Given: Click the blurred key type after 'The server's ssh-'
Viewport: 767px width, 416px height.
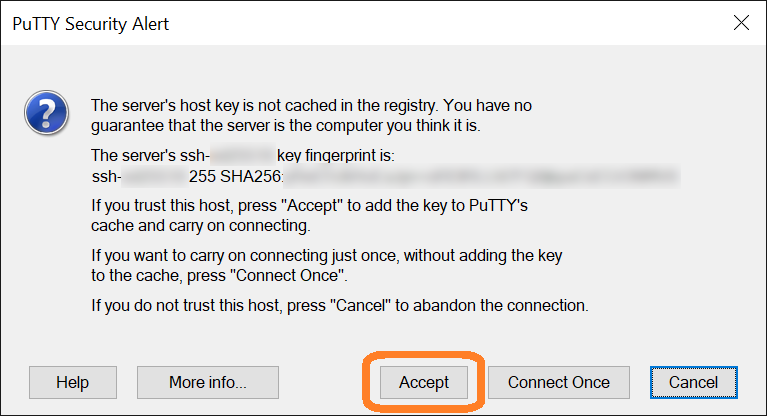Looking at the screenshot, I should point(243,154).
